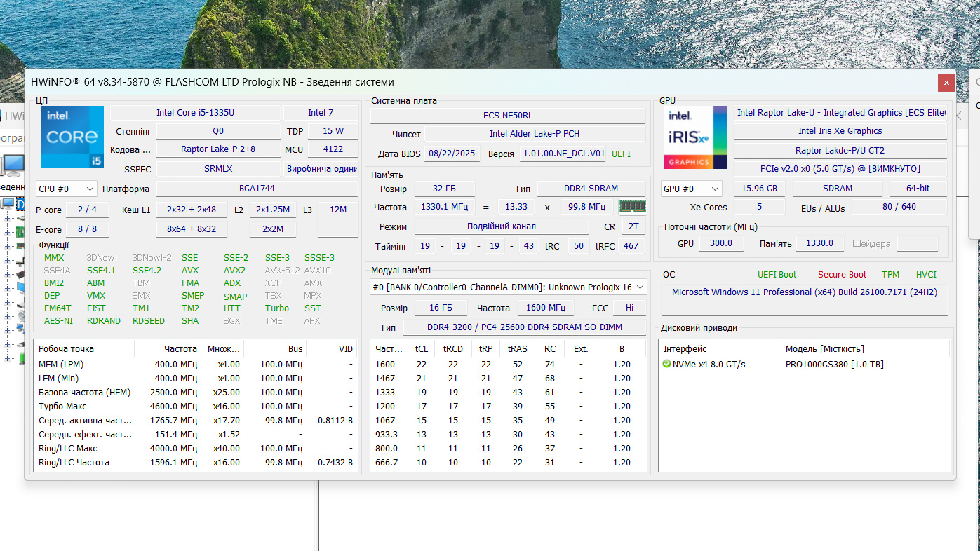Open the GPU #0 selector dropdown
This screenshot has width=980, height=551.
click(691, 189)
